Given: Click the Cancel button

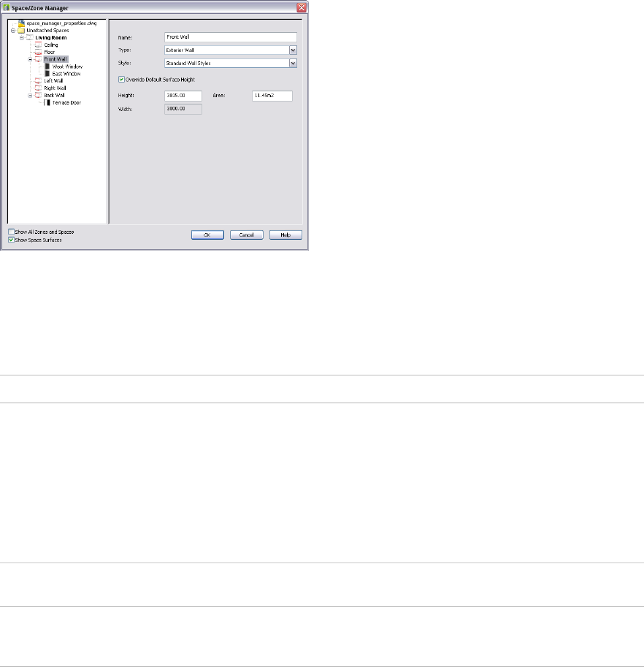Looking at the screenshot, I should click(x=247, y=235).
